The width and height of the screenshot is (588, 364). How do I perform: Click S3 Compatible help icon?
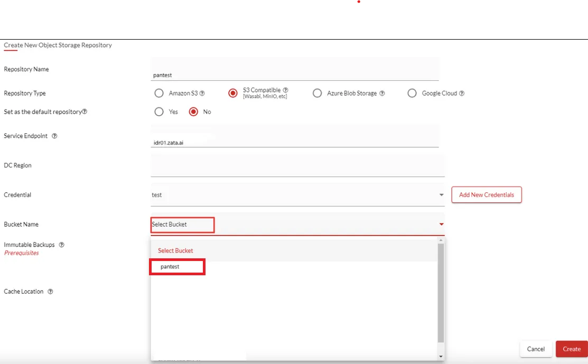pyautogui.click(x=285, y=90)
